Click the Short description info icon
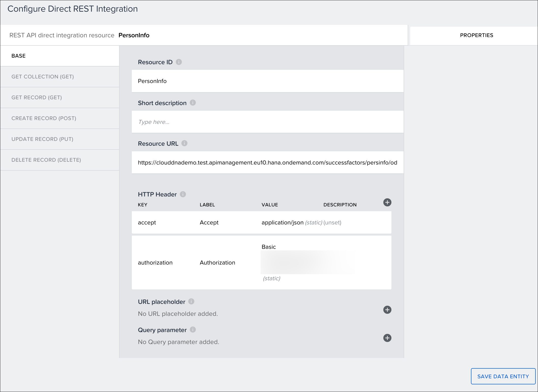538x392 pixels. tap(193, 103)
